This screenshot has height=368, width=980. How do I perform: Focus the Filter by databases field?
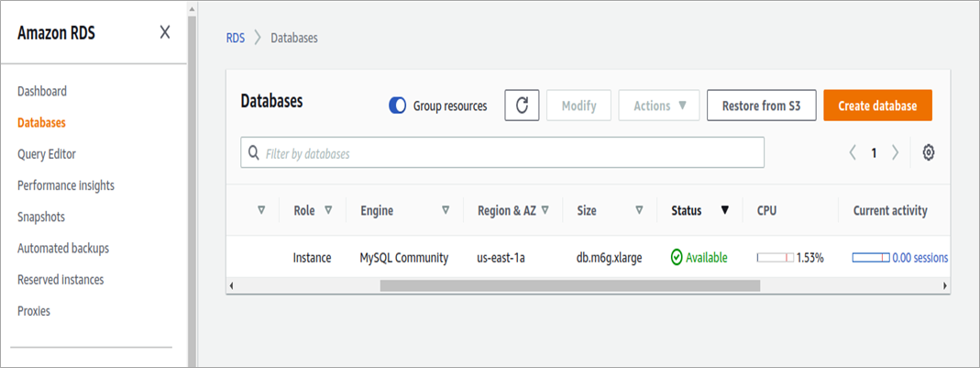pyautogui.click(x=501, y=152)
